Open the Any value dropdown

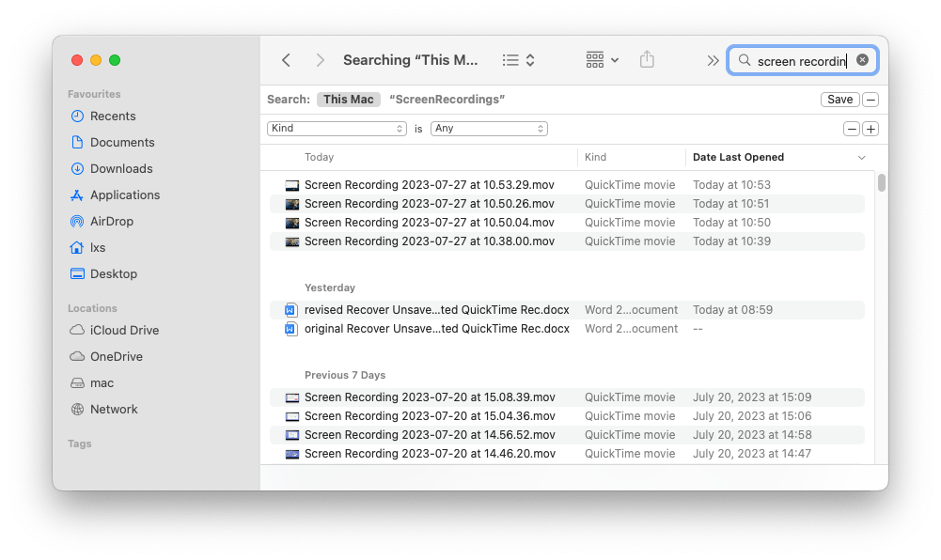coord(489,129)
